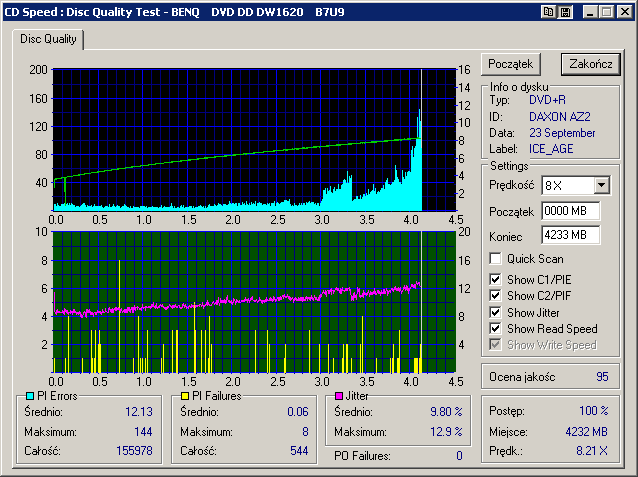Click the disc type value DVD+R
This screenshot has height=477, width=638.
tap(547, 100)
